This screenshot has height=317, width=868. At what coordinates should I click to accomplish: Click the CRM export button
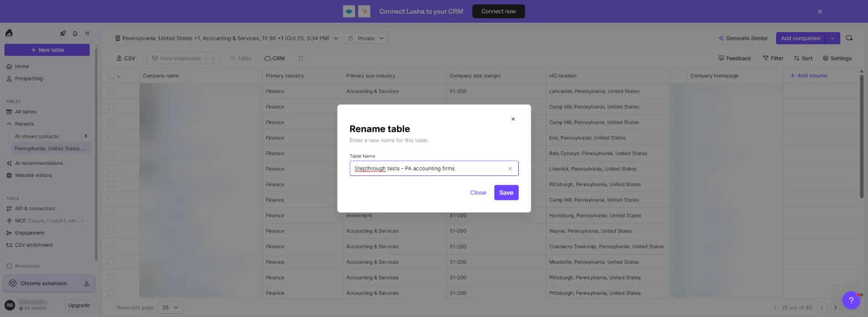pyautogui.click(x=275, y=58)
